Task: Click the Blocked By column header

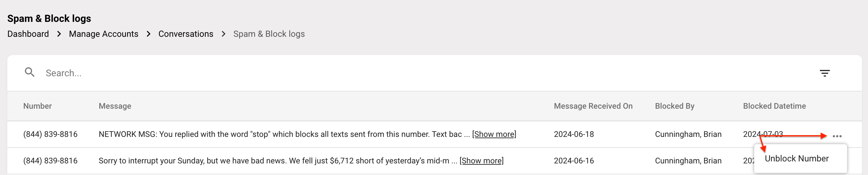Action: click(675, 106)
